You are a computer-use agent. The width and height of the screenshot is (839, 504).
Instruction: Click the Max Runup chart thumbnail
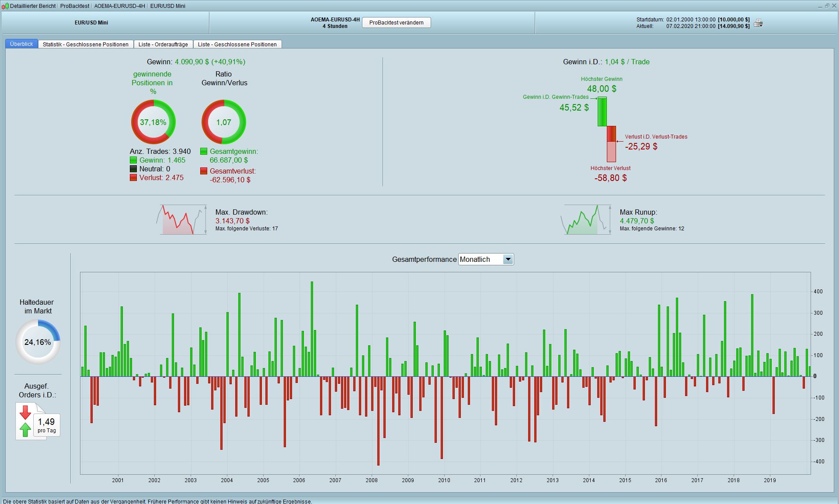click(x=586, y=219)
